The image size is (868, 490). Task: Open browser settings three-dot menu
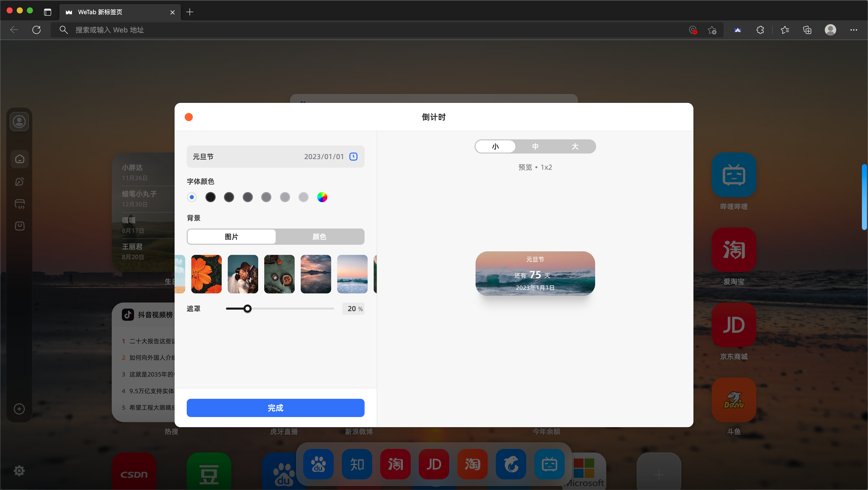tap(854, 30)
